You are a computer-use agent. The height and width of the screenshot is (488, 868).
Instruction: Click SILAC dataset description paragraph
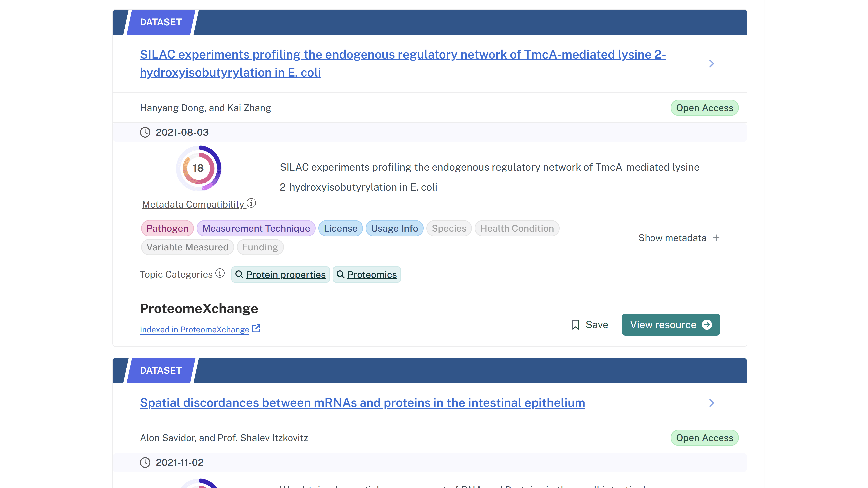click(x=489, y=177)
